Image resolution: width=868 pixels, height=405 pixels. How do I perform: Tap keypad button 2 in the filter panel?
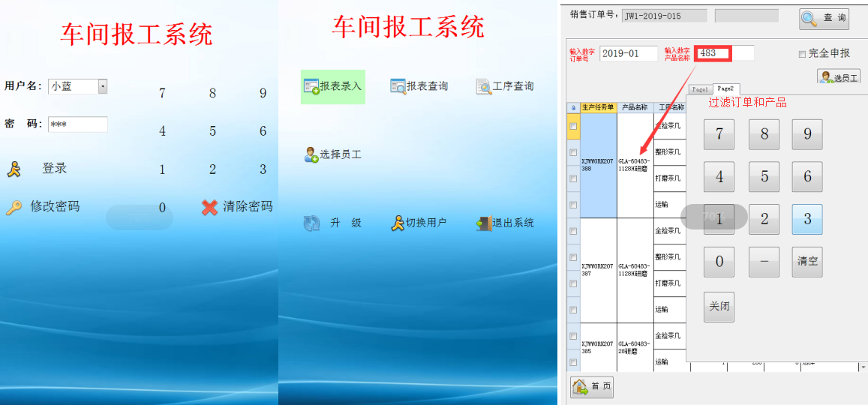tap(764, 220)
